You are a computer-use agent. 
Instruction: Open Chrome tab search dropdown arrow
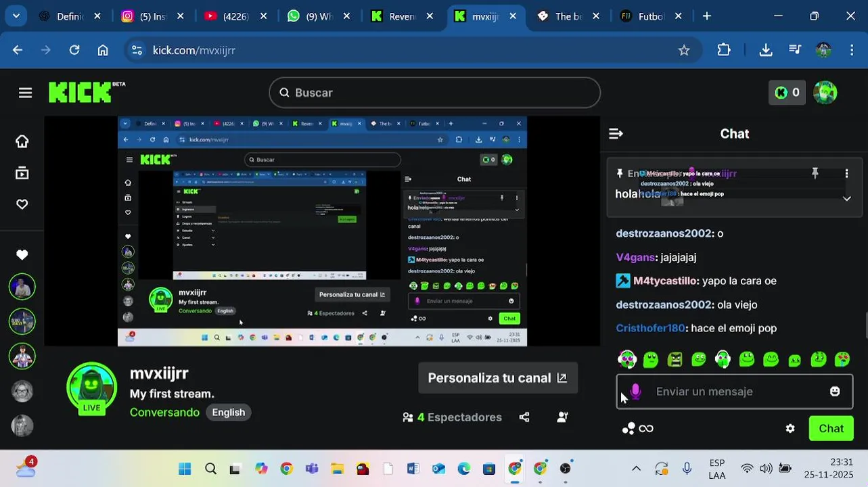coord(16,16)
